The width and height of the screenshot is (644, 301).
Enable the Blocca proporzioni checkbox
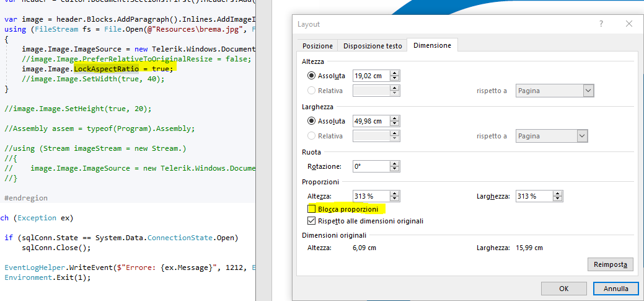tap(312, 209)
